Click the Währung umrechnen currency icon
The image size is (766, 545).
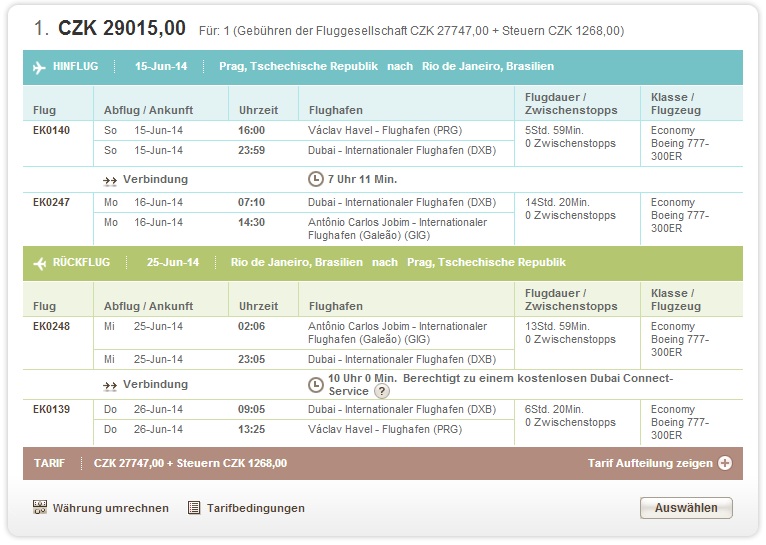coord(40,507)
